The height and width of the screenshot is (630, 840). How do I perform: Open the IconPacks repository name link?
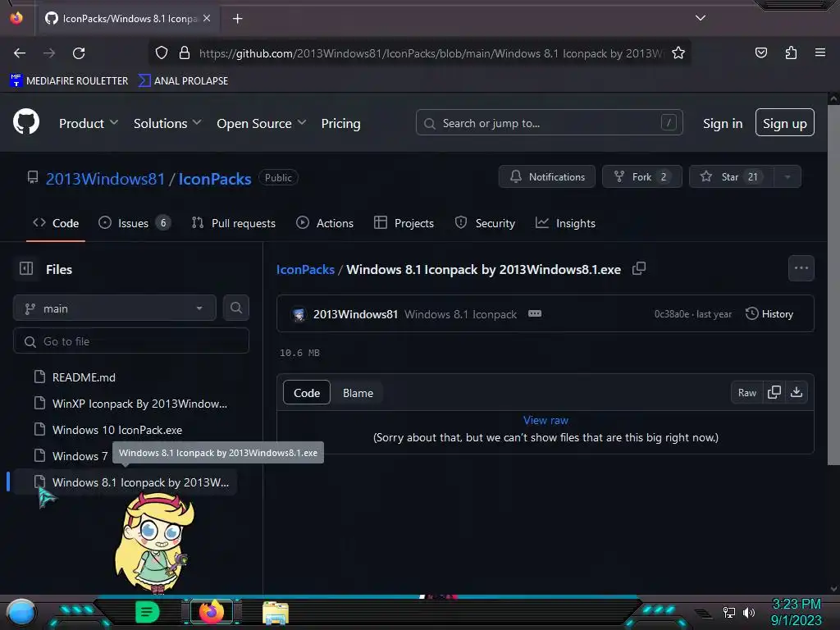[x=214, y=178]
